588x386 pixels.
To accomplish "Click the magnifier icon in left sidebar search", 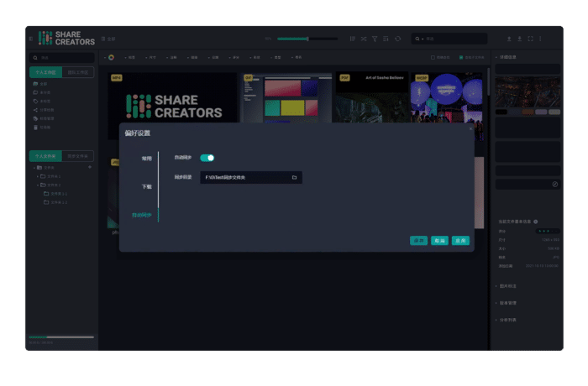I will [x=35, y=58].
